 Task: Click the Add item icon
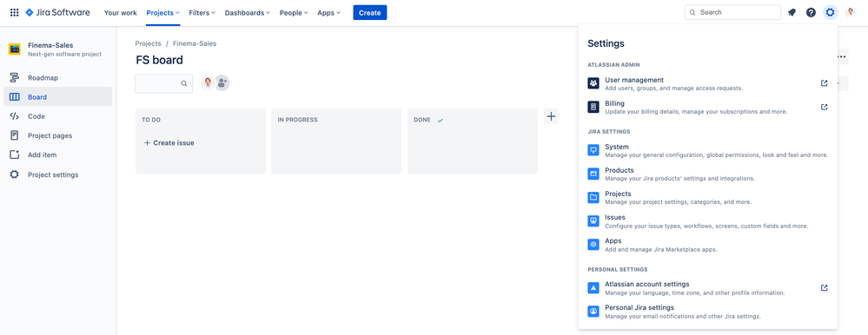tap(15, 154)
